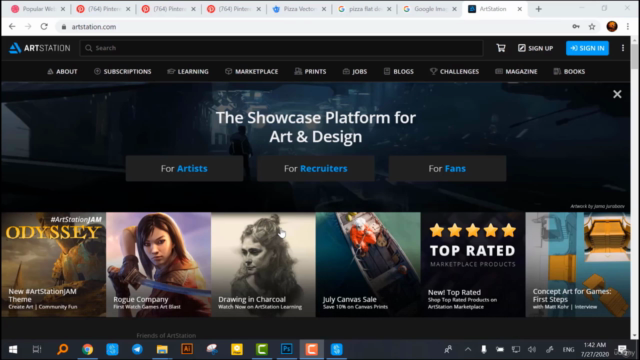Open the Chrome three-dot menu
The width and height of the screenshot is (640, 360).
tap(628, 27)
